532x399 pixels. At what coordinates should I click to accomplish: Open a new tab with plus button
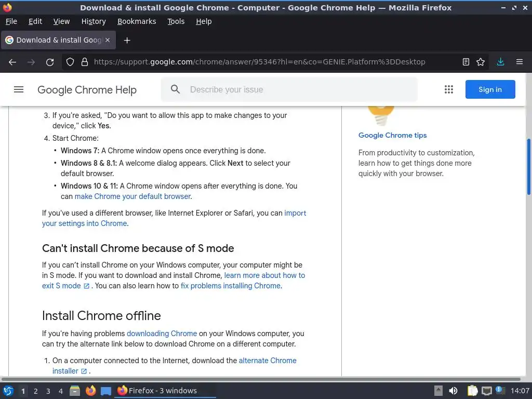pyautogui.click(x=127, y=41)
